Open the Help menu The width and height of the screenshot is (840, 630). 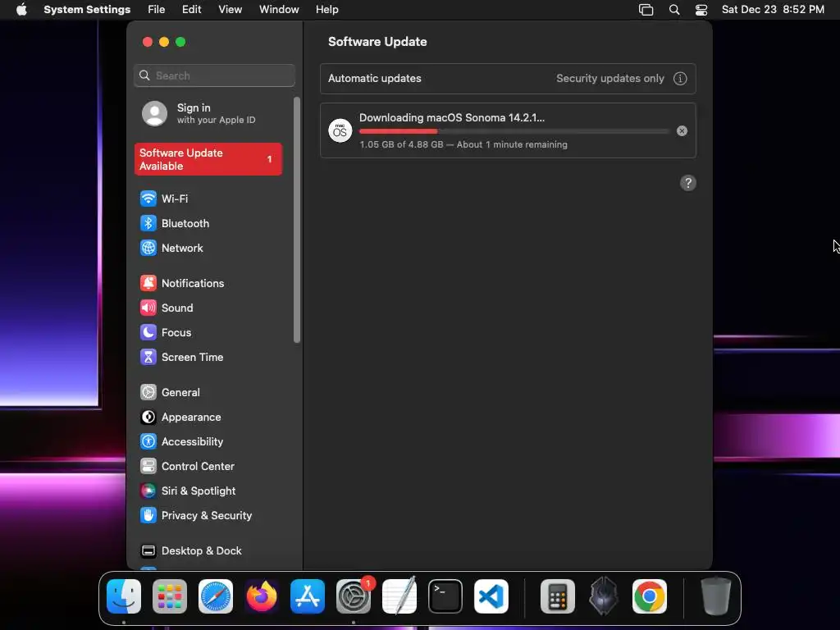(326, 10)
